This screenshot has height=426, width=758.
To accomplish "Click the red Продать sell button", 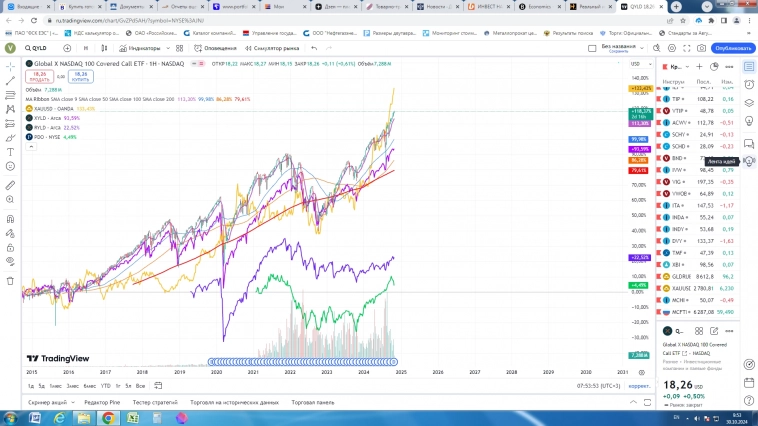I will (x=39, y=76).
